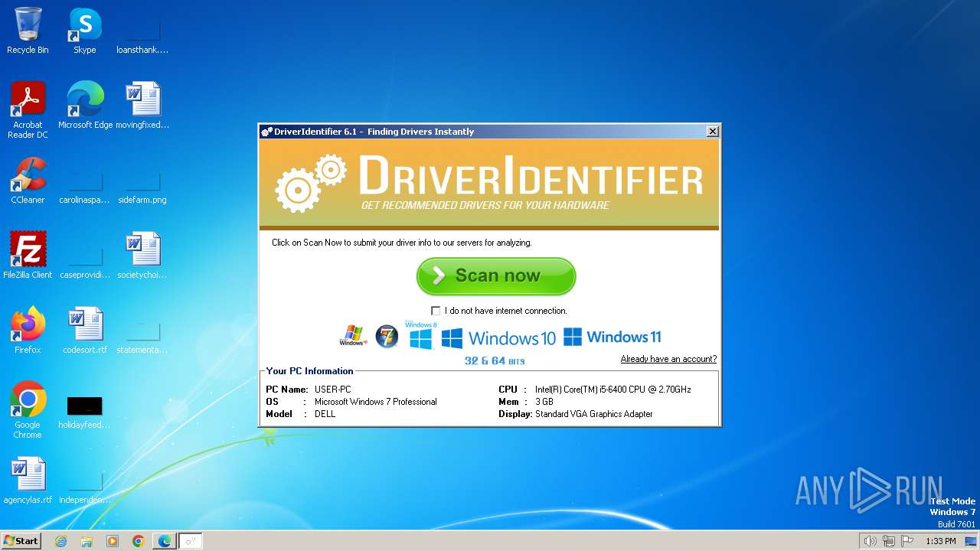This screenshot has height=551, width=980.
Task: Close the DriverIdentifier window
Action: click(712, 132)
